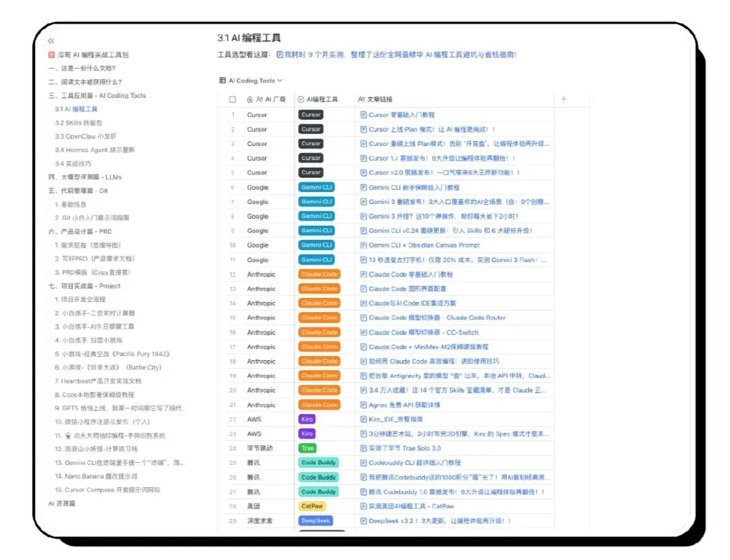Image resolution: width=730 pixels, height=560 pixels.
Task: Click the yellow CatPaw tag
Action: click(312, 506)
